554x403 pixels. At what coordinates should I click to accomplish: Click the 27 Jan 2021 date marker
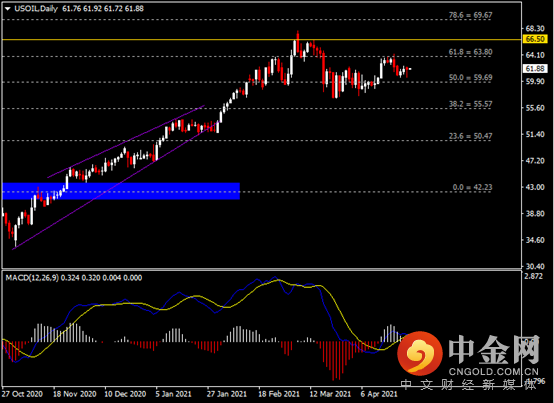pyautogui.click(x=226, y=394)
